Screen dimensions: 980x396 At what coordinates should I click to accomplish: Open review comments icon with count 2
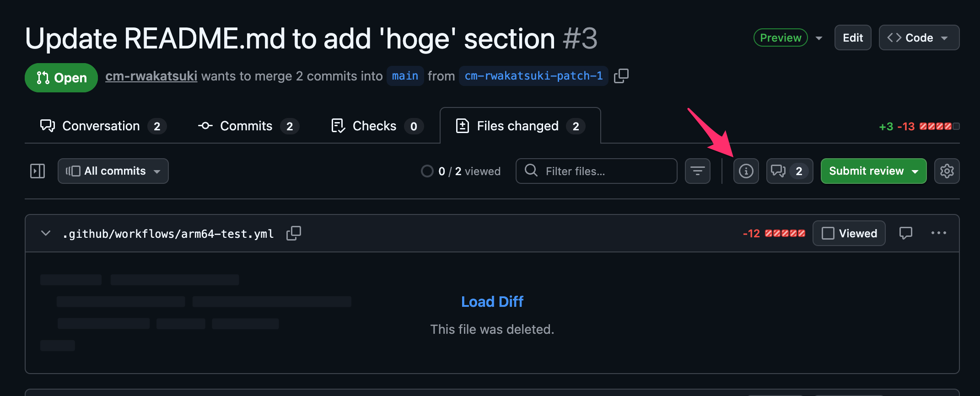point(789,171)
